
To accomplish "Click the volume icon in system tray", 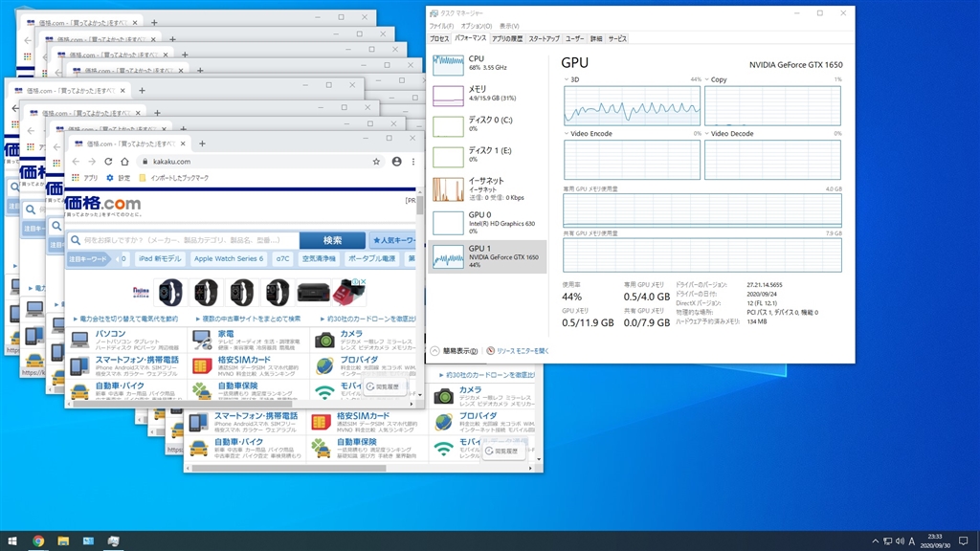I will (900, 541).
